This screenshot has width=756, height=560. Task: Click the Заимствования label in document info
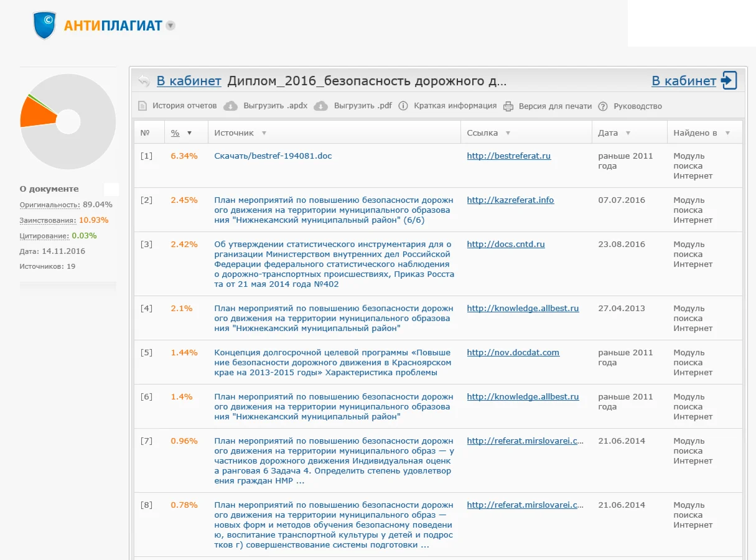[x=48, y=220]
